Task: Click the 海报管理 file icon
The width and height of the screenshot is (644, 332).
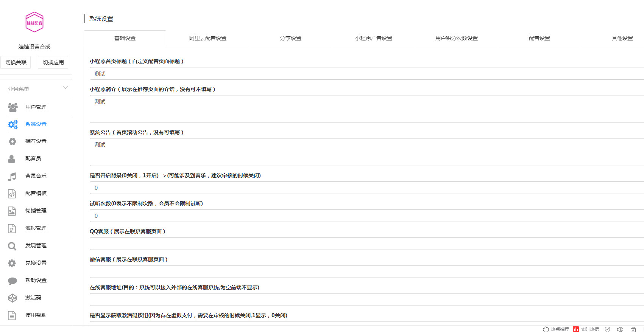Action: click(12, 228)
